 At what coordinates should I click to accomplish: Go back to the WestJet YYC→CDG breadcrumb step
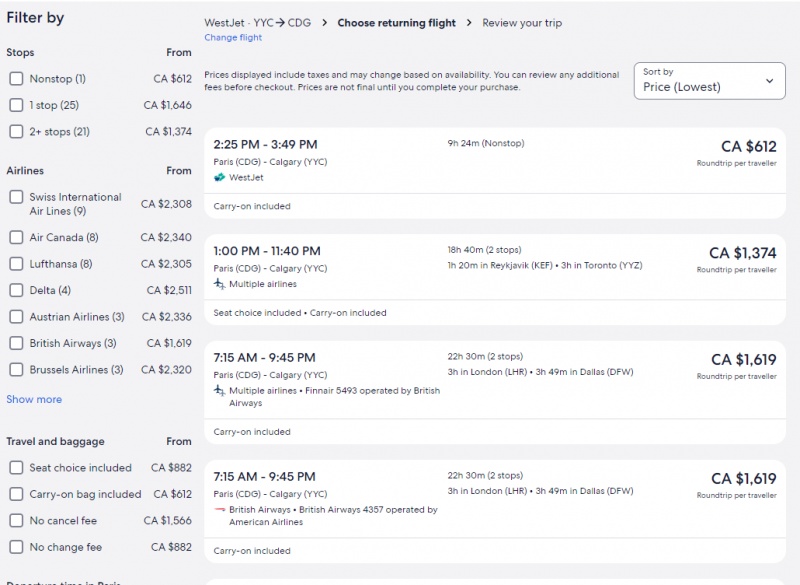[258, 23]
